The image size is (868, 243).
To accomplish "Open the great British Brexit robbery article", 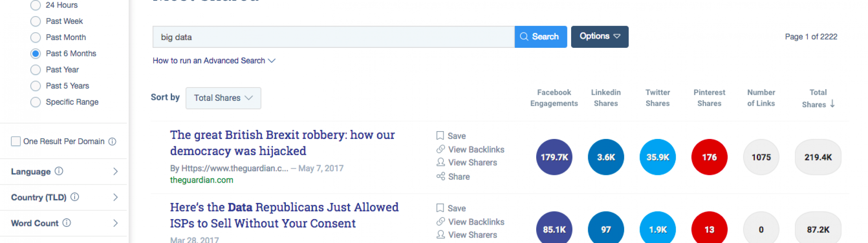I will pyautogui.click(x=282, y=143).
